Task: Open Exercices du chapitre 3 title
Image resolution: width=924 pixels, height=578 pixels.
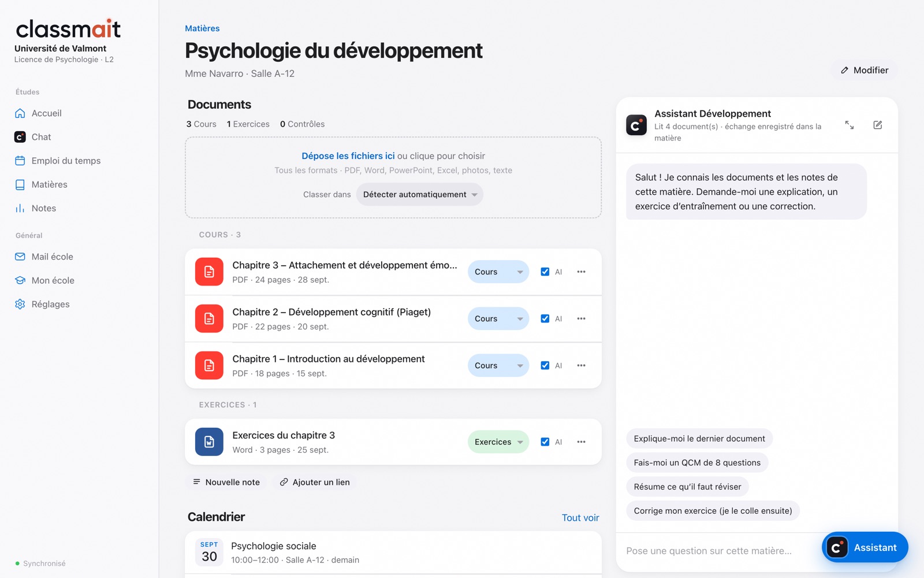Action: (x=284, y=435)
